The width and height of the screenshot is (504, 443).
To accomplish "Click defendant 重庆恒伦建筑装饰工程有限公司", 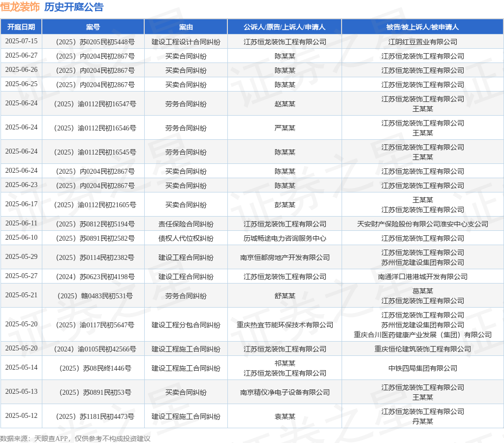I will pyautogui.click(x=423, y=349).
